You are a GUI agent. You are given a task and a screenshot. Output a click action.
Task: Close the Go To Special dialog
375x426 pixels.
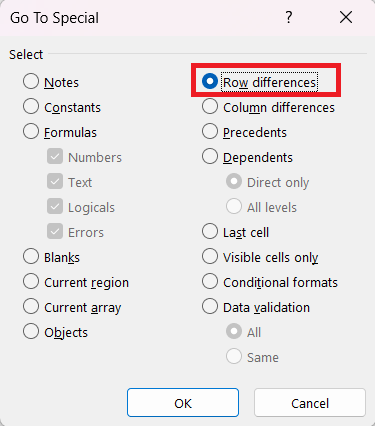click(346, 17)
